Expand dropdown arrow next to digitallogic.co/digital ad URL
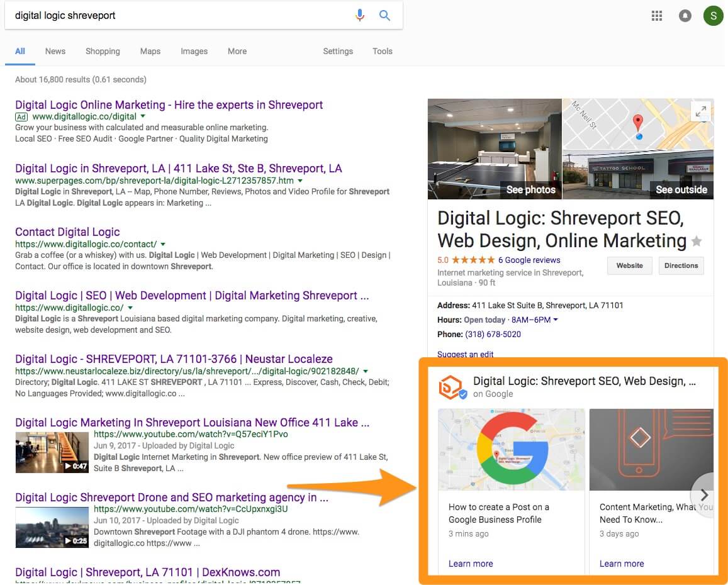This screenshot has width=728, height=585. pyautogui.click(x=143, y=116)
